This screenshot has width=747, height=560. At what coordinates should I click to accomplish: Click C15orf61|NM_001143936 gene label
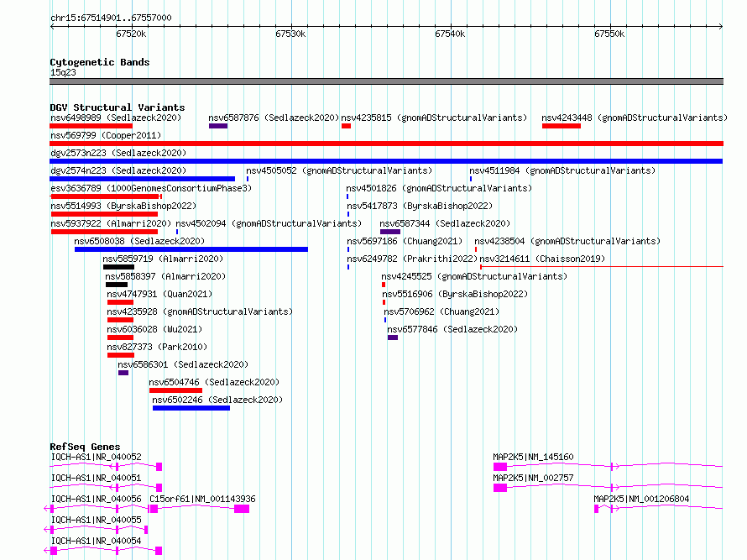[x=202, y=499]
